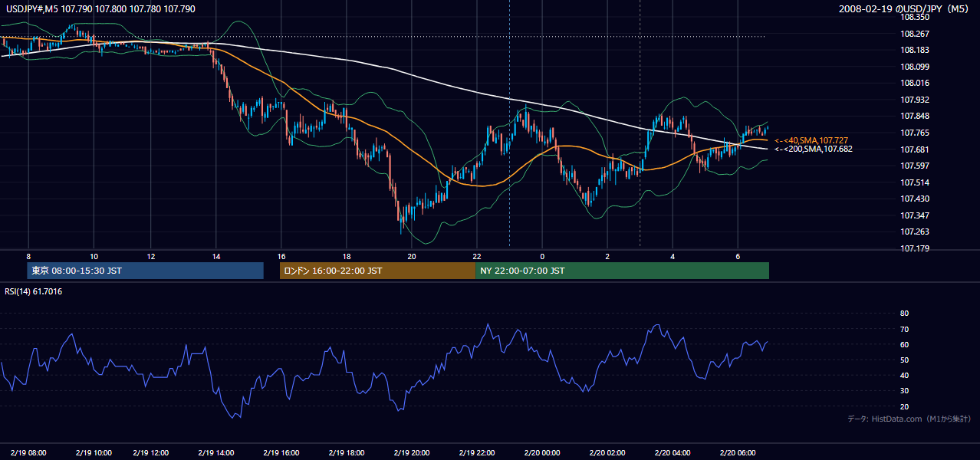Click price level 108.267 on the axis
980x460 pixels.
click(915, 34)
